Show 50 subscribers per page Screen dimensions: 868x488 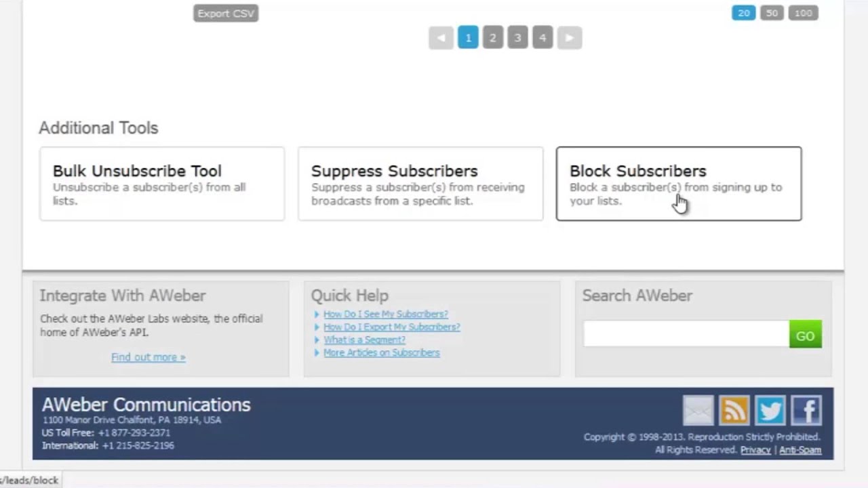click(772, 13)
